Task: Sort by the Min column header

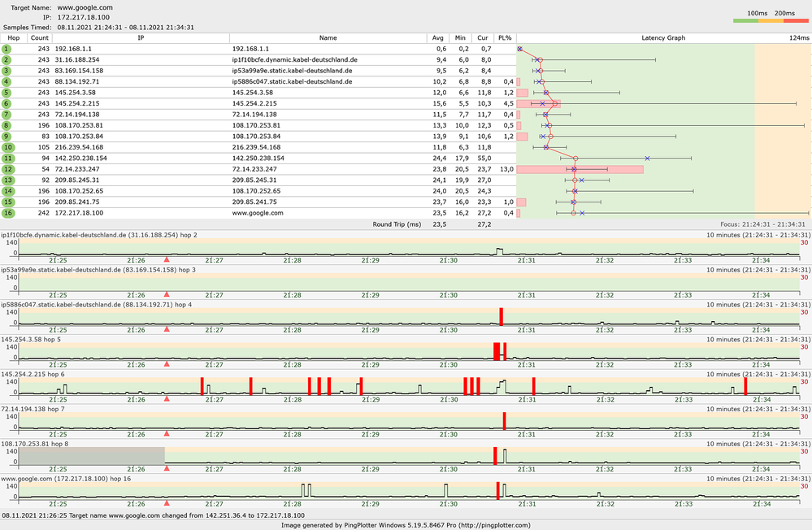Action: (x=460, y=38)
